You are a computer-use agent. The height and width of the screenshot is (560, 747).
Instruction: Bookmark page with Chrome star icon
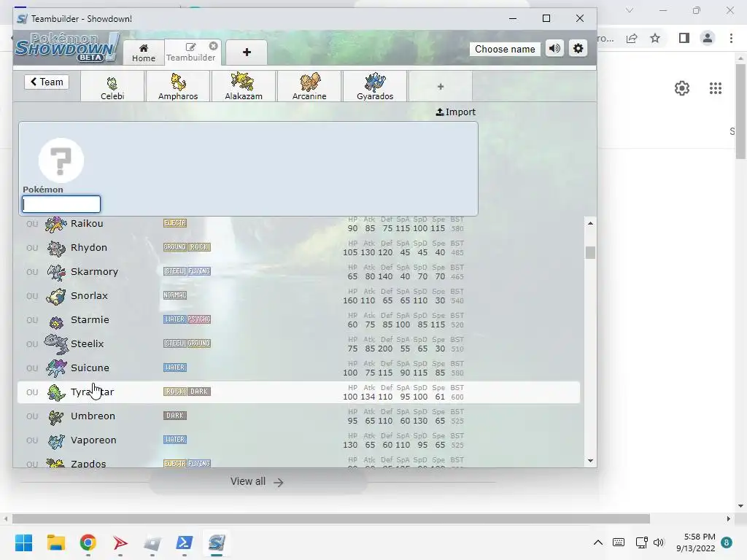coord(655,38)
